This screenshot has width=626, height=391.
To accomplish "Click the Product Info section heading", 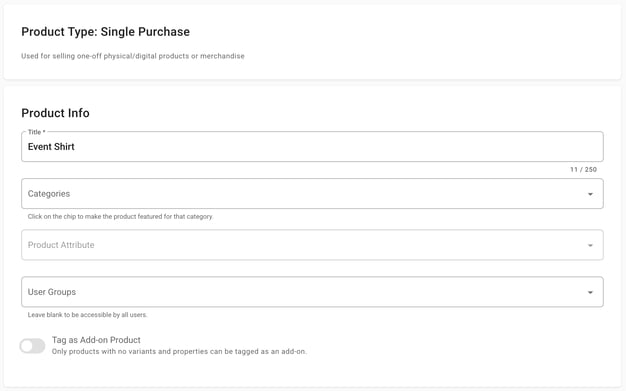I will [x=55, y=113].
